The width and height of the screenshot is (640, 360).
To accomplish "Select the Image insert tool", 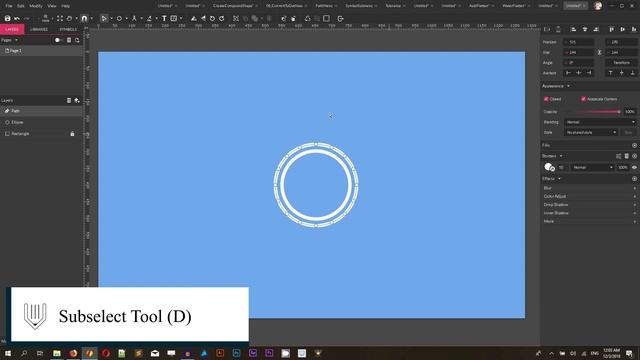I will [x=174, y=18].
